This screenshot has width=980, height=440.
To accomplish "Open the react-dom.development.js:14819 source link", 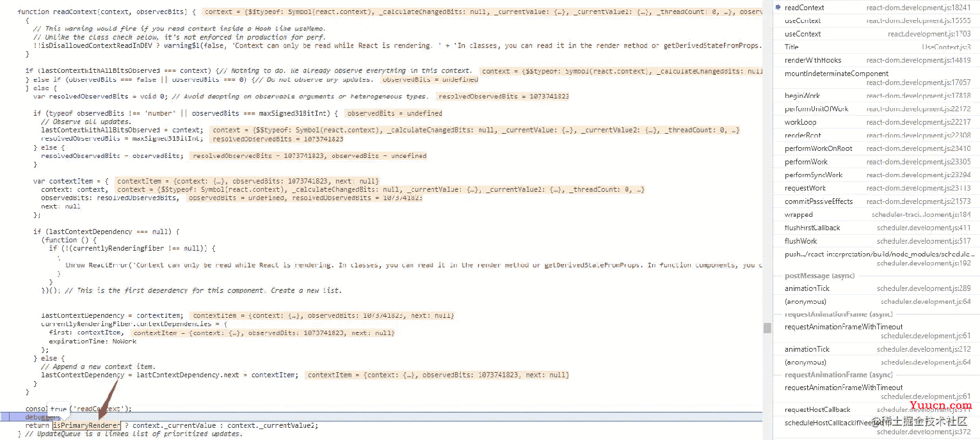I will [919, 60].
